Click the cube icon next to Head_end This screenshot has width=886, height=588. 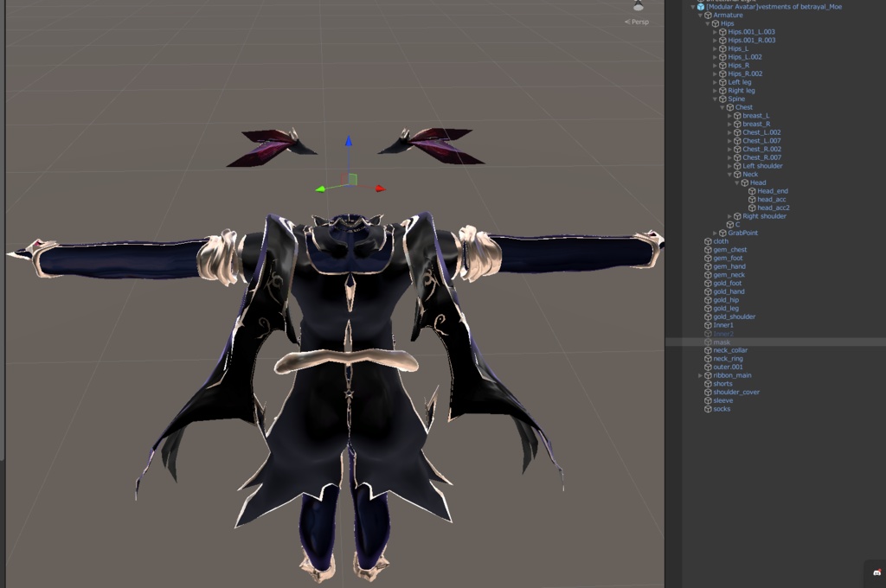752,191
